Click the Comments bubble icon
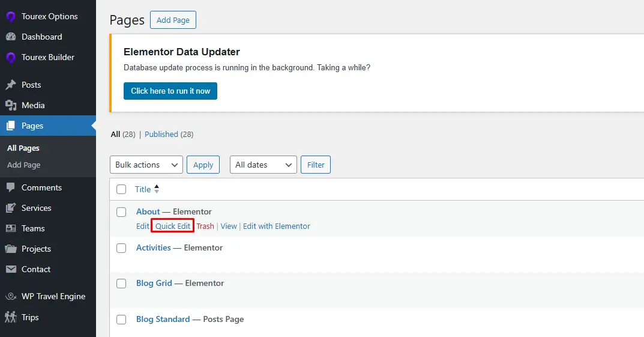The width and height of the screenshot is (644, 337). [11, 187]
